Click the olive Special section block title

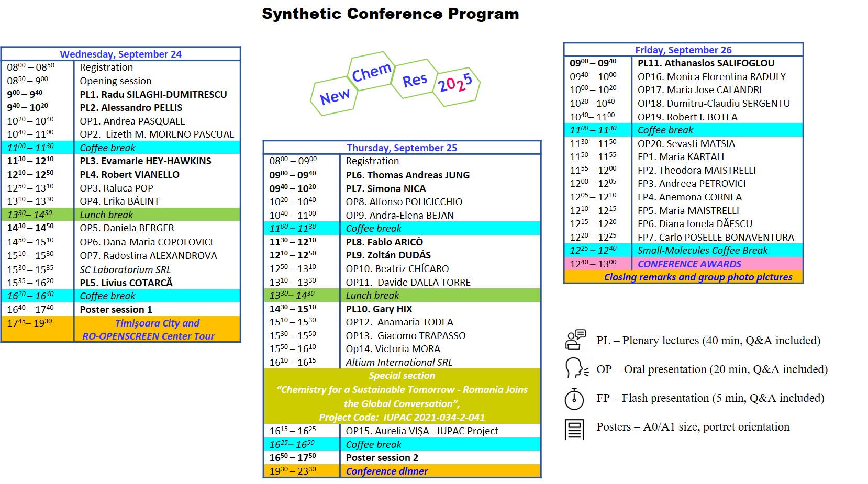click(x=402, y=376)
